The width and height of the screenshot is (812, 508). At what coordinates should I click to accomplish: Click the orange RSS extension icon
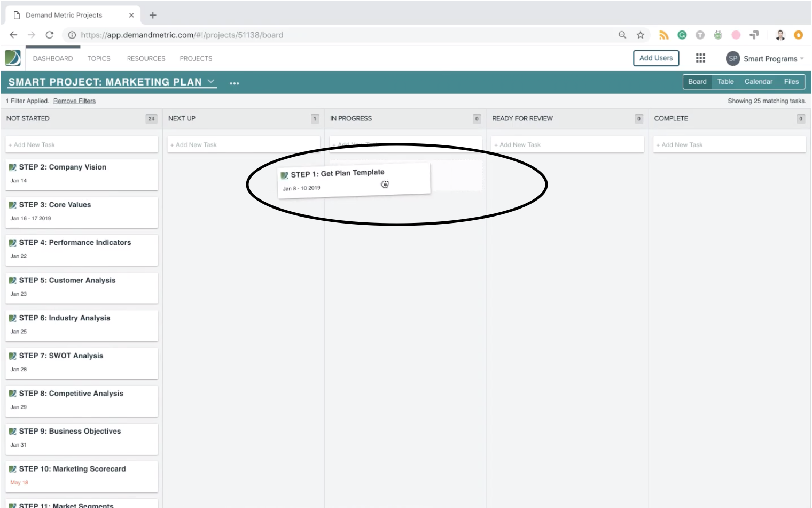click(x=664, y=35)
